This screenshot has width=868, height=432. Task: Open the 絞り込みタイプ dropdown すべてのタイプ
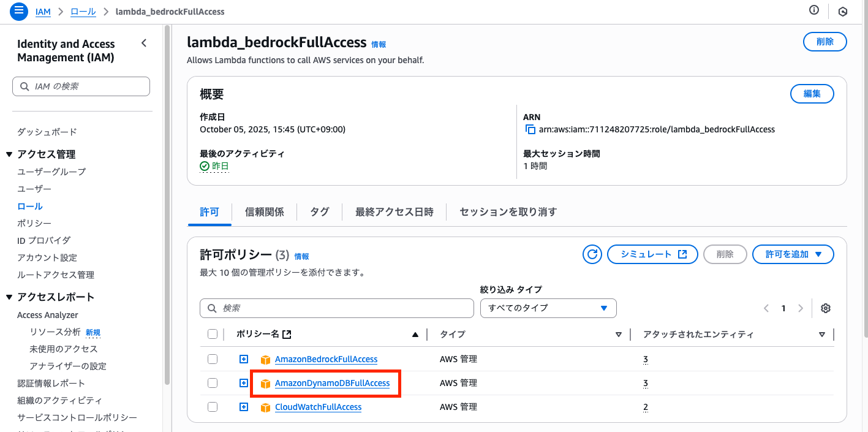548,308
